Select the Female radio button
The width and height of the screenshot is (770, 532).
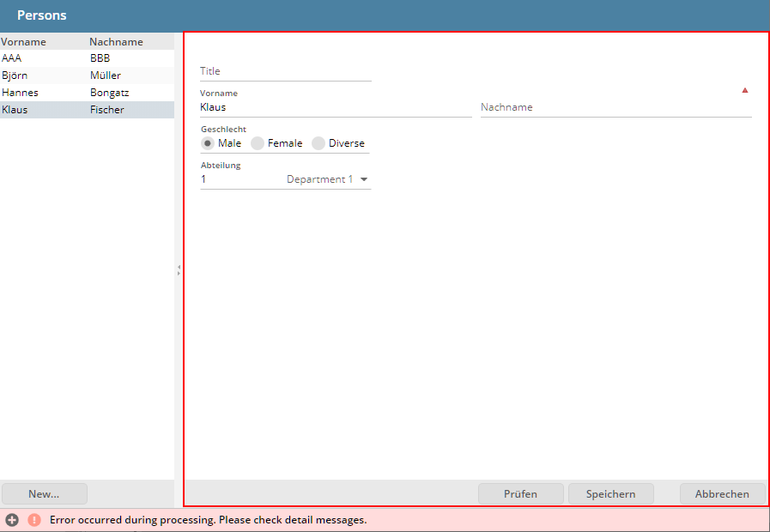click(x=258, y=143)
